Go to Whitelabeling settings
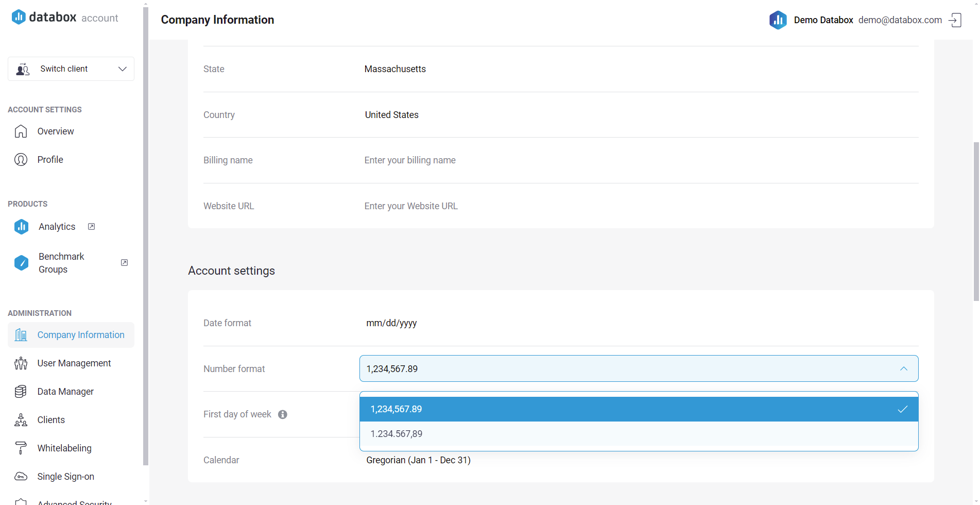Viewport: 980px width, 505px height. tap(64, 448)
